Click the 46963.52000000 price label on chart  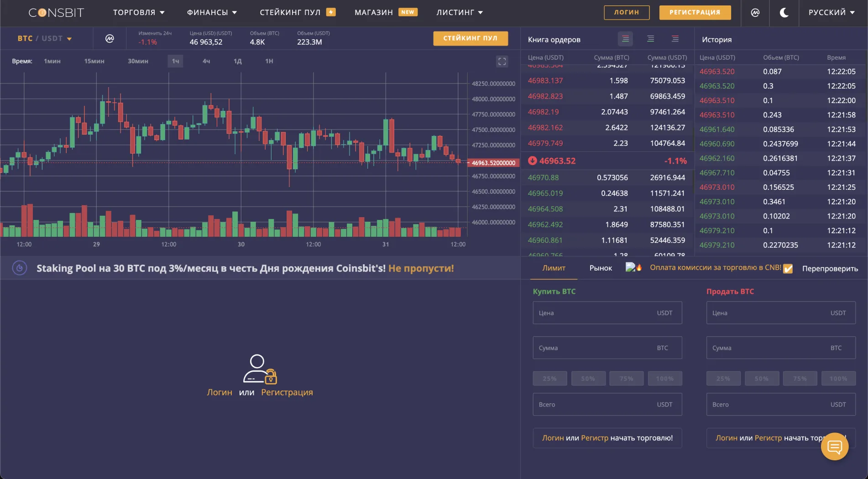point(493,163)
